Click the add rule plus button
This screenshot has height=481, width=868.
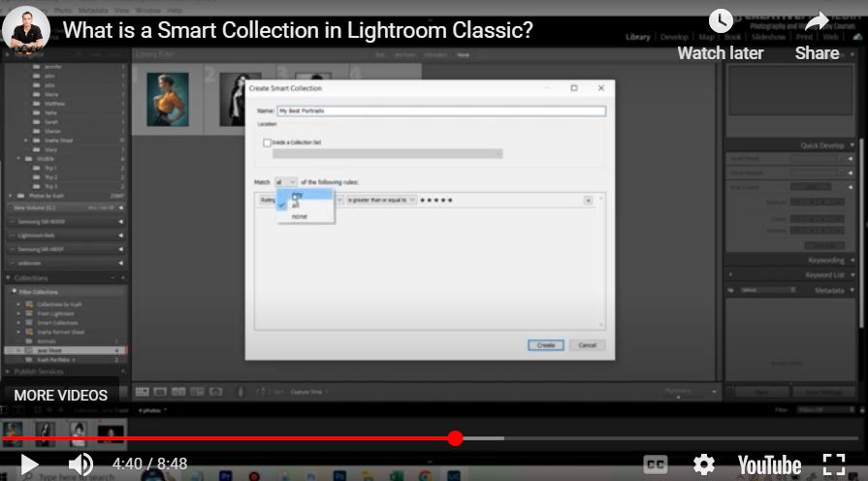588,201
